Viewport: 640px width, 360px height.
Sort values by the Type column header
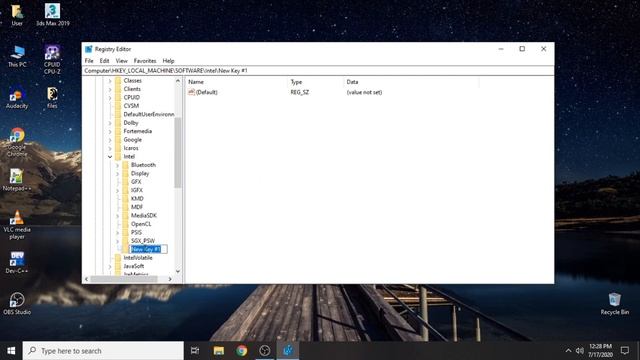(316, 82)
